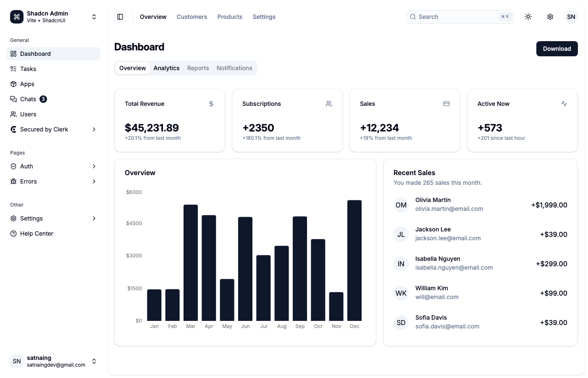Expand the Secured by Clerk section
Viewport: 588px width, 378px height.
pyautogui.click(x=44, y=129)
